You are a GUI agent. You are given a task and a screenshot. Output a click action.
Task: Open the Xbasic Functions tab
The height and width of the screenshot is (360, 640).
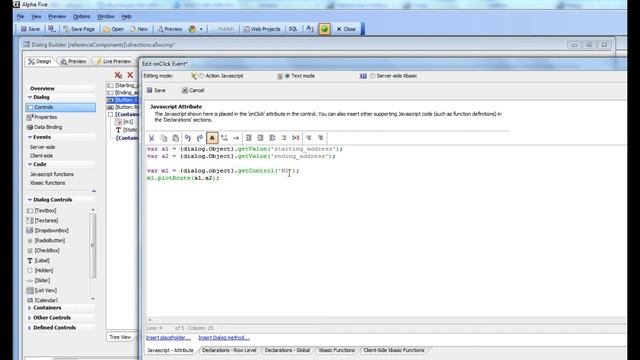pos(336,350)
